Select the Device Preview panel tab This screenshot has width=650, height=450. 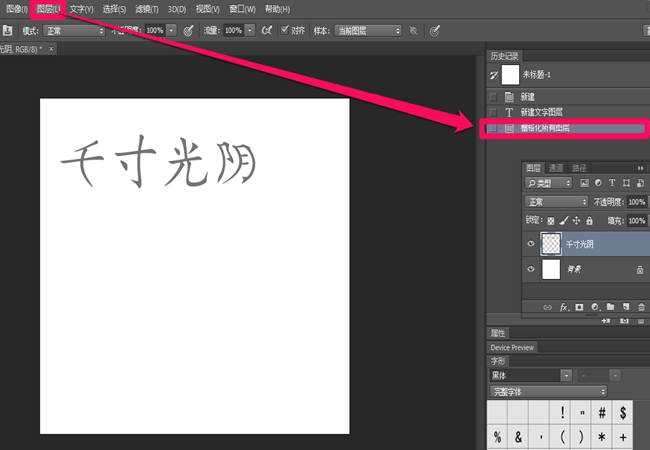(512, 348)
